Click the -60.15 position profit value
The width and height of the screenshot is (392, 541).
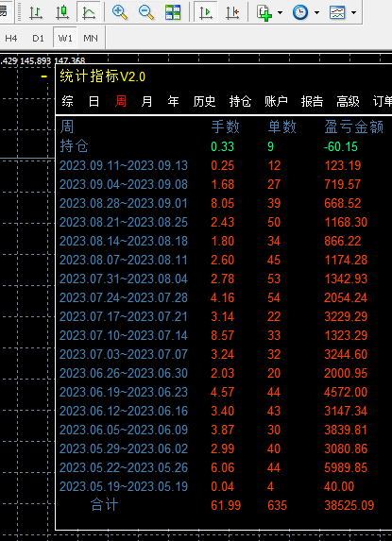341,146
